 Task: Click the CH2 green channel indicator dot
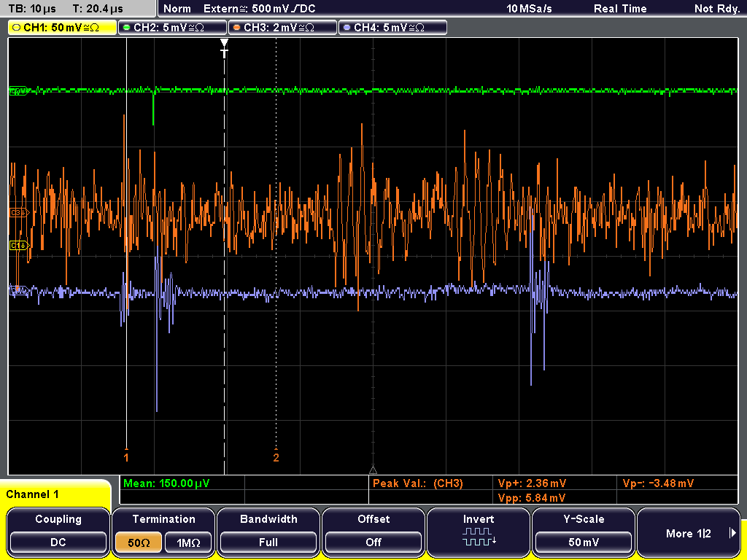(127, 28)
